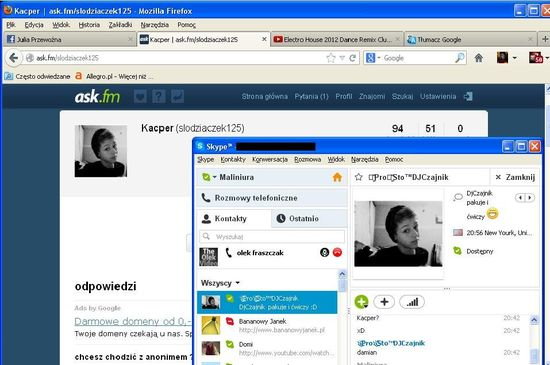Screen dimensions: 550x365
Task: Select Bananowy Janek in contact list
Action: tap(267, 325)
